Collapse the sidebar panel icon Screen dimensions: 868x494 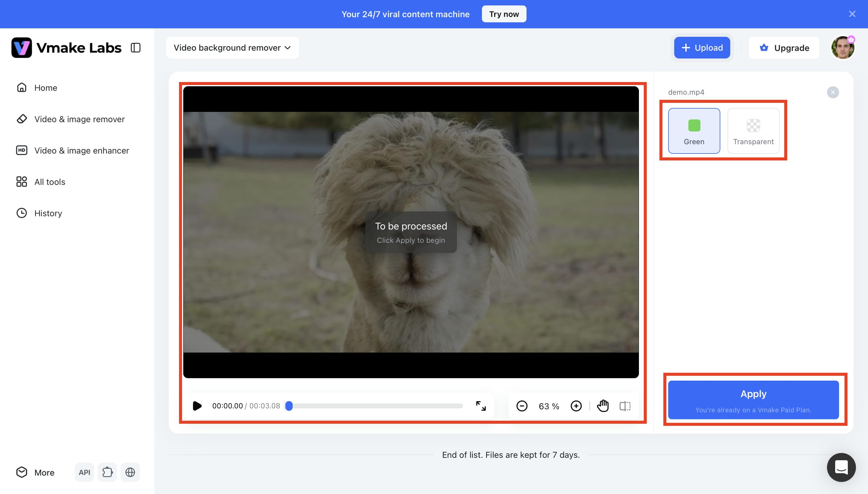(x=136, y=48)
